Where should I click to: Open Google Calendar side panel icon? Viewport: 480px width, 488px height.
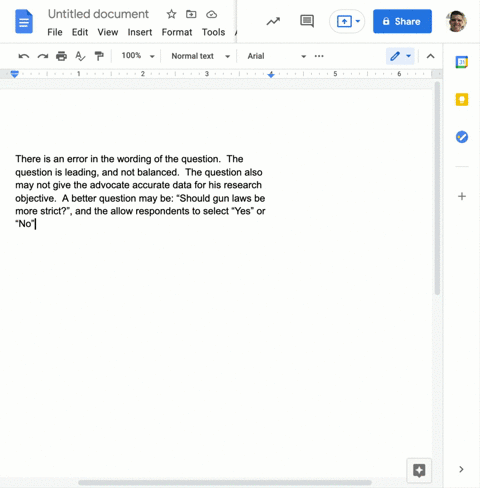[462, 62]
